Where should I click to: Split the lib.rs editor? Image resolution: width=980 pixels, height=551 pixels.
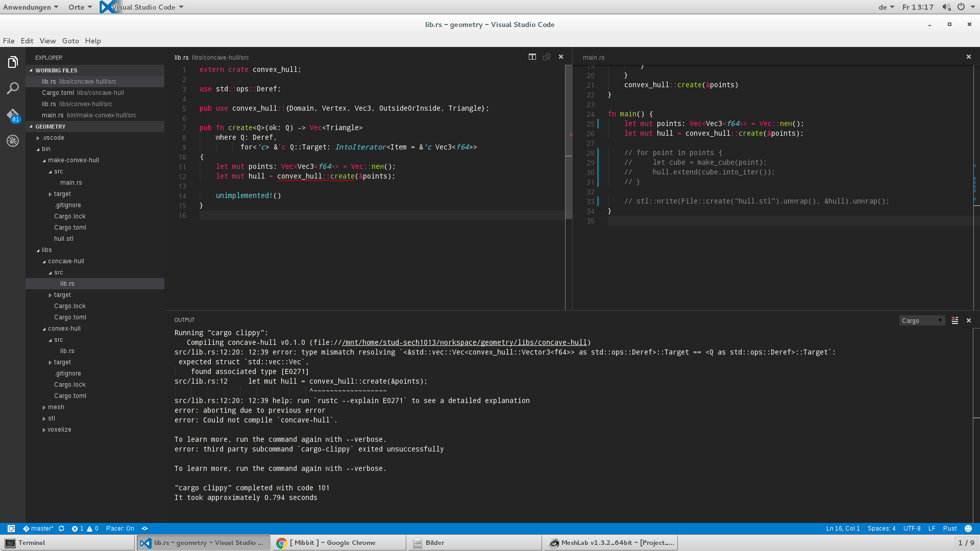tap(532, 57)
